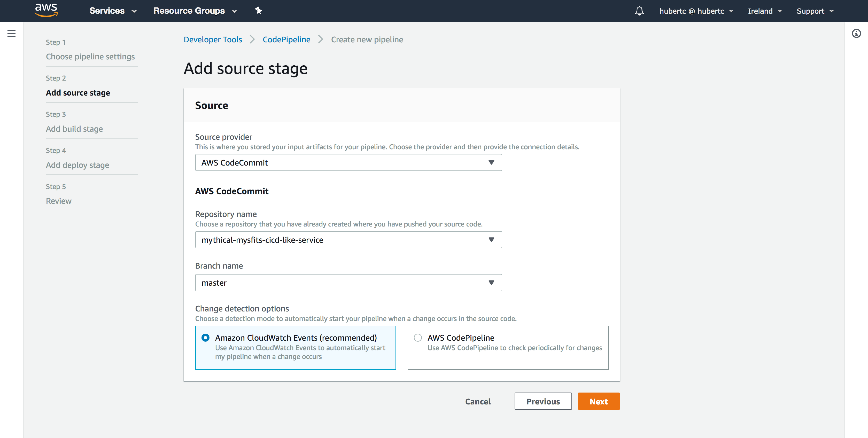Open the hamburger side navigation menu

pos(11,33)
